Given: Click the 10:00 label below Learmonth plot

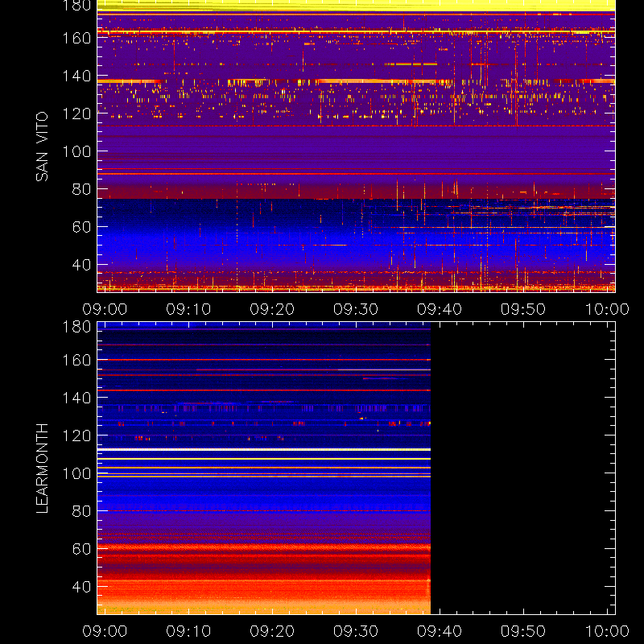Looking at the screenshot, I should 607,631.
